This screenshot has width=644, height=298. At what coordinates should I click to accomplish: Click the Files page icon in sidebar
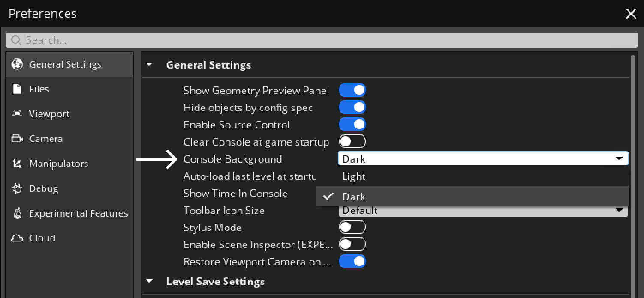[x=16, y=89]
